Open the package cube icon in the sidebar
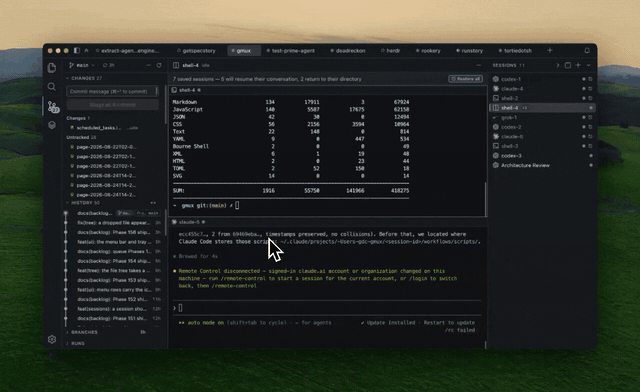640x392 pixels. click(52, 125)
